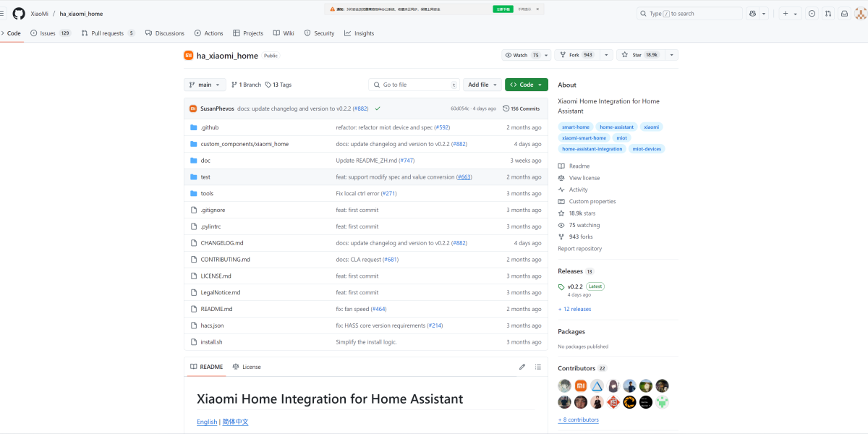Fork the repository
Image resolution: width=868 pixels, height=434 pixels.
576,55
